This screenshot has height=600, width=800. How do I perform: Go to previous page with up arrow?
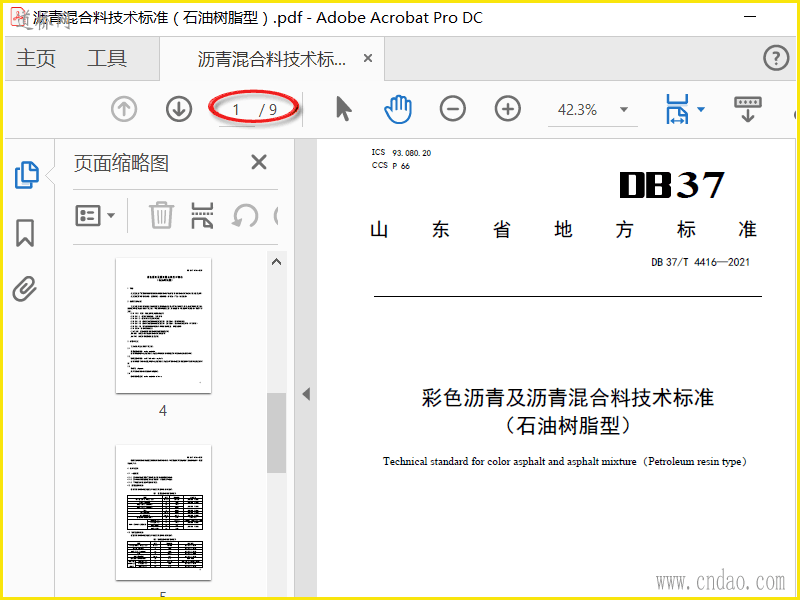pos(124,109)
